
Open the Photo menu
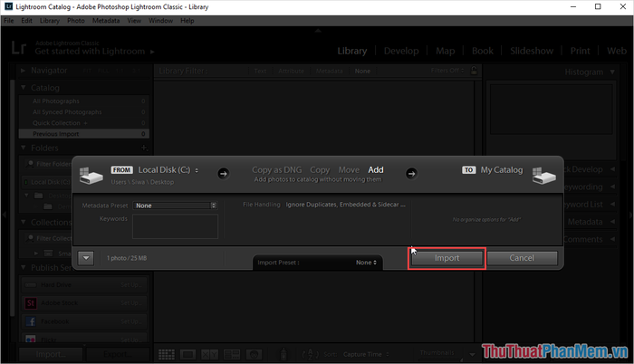75,21
